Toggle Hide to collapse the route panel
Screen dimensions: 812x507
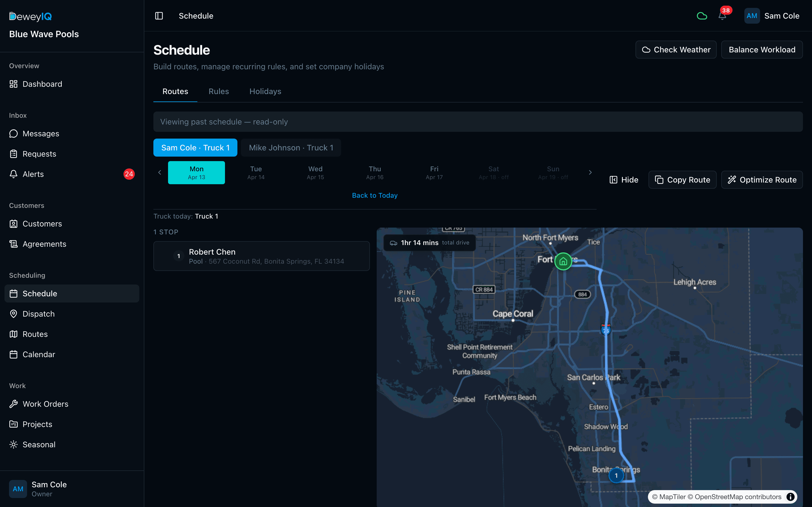[x=623, y=180]
